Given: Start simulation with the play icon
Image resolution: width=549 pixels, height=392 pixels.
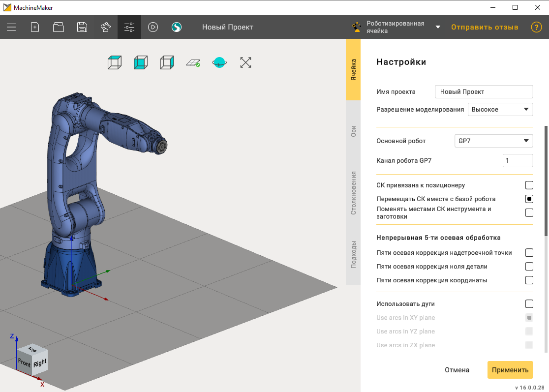Looking at the screenshot, I should point(153,28).
